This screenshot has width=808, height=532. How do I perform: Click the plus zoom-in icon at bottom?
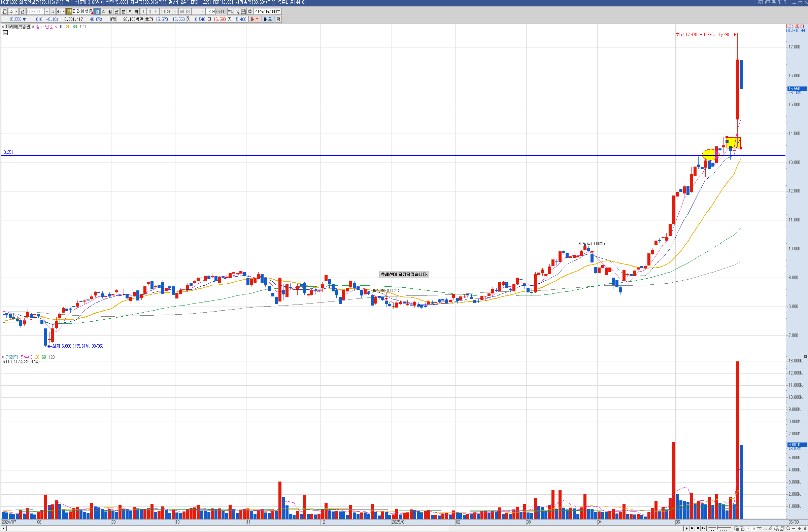(x=800, y=529)
